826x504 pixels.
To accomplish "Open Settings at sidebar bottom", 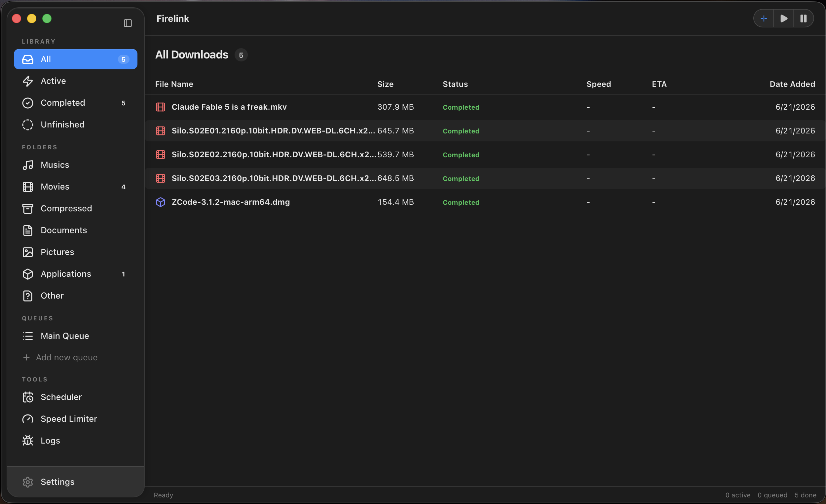I will click(x=75, y=482).
